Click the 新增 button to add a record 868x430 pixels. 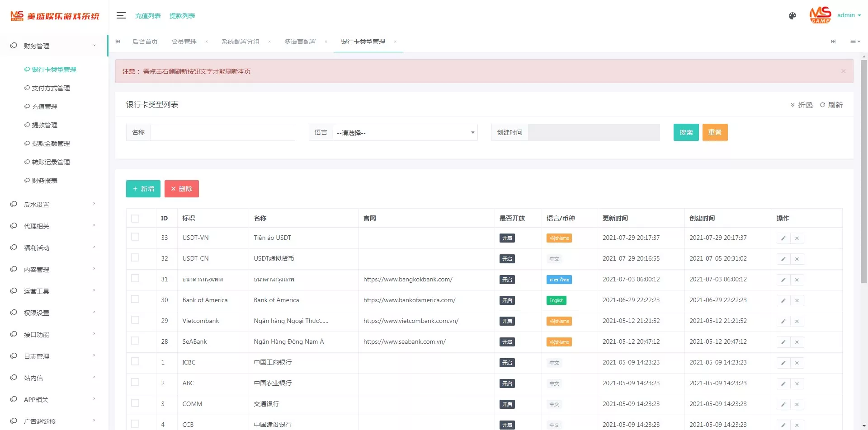tap(143, 188)
